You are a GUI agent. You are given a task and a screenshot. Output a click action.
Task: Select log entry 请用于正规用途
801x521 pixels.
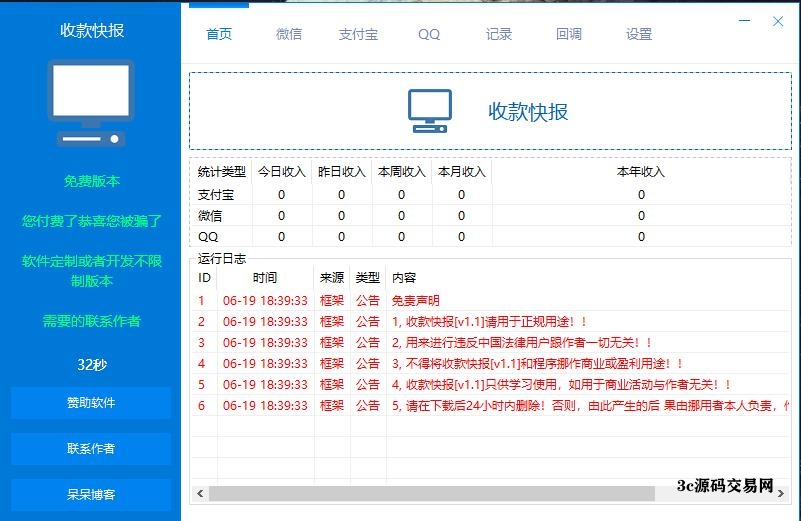point(491,321)
